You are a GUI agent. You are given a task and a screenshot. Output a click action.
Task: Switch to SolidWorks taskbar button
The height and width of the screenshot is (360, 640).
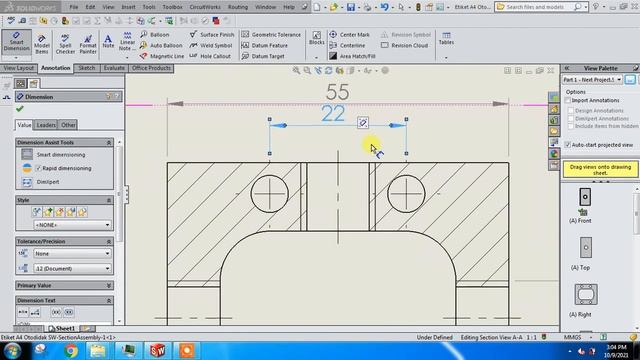point(158,351)
